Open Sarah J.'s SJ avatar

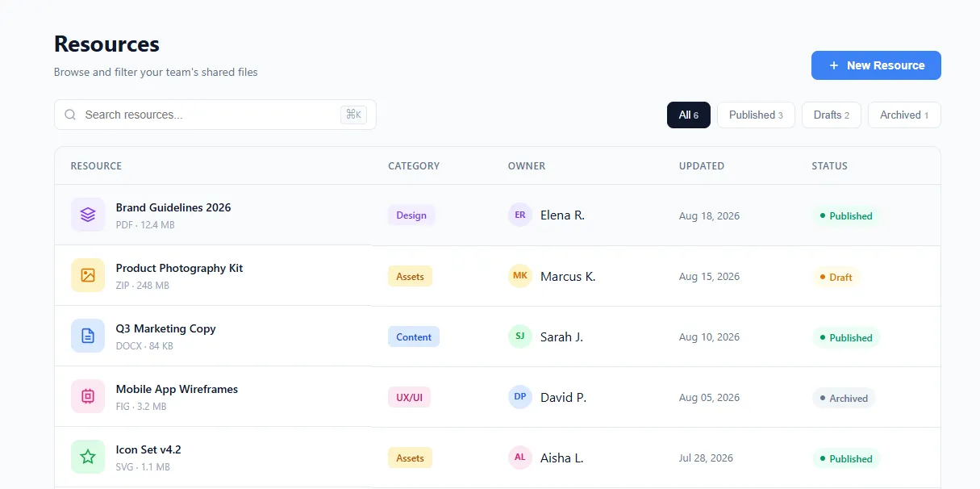click(x=520, y=336)
